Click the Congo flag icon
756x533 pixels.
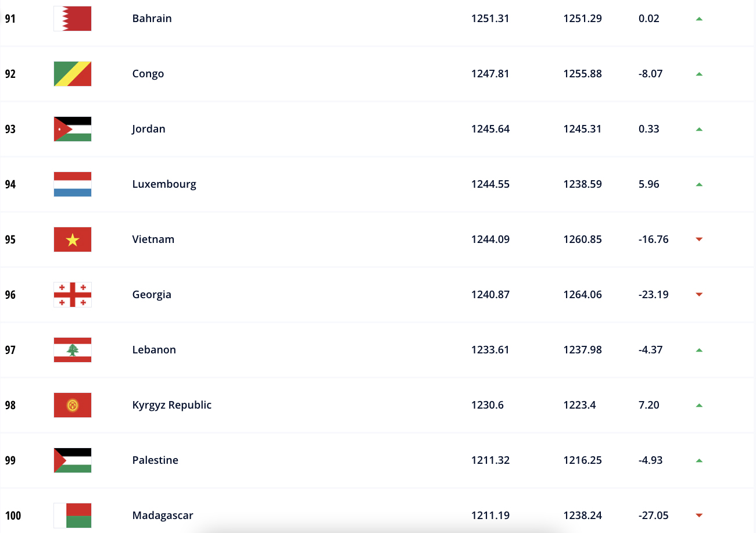[73, 74]
